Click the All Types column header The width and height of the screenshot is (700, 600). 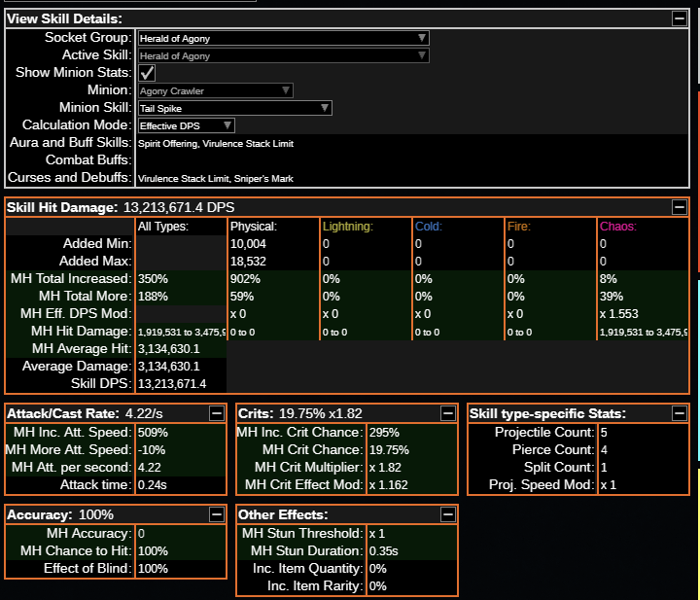[x=163, y=227]
